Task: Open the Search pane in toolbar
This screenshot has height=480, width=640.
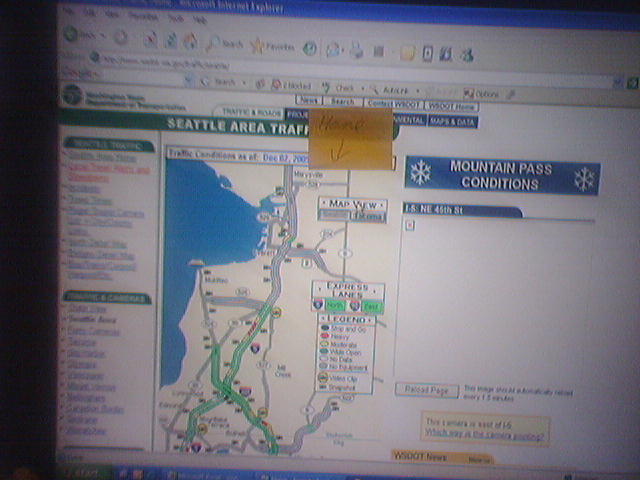Action: coord(226,44)
